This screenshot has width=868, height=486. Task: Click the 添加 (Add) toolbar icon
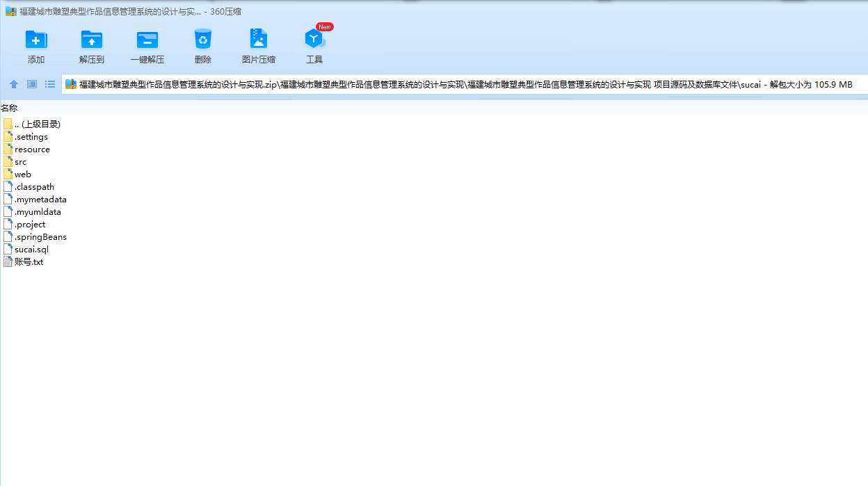click(x=36, y=40)
